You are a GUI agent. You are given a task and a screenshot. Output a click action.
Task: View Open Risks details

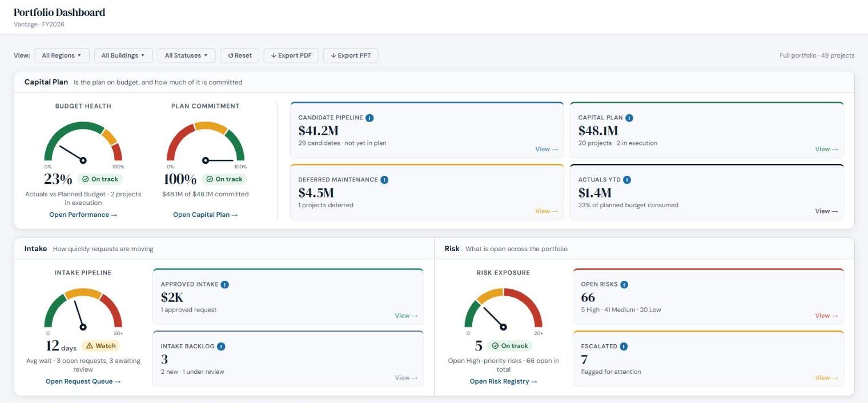pyautogui.click(x=826, y=316)
